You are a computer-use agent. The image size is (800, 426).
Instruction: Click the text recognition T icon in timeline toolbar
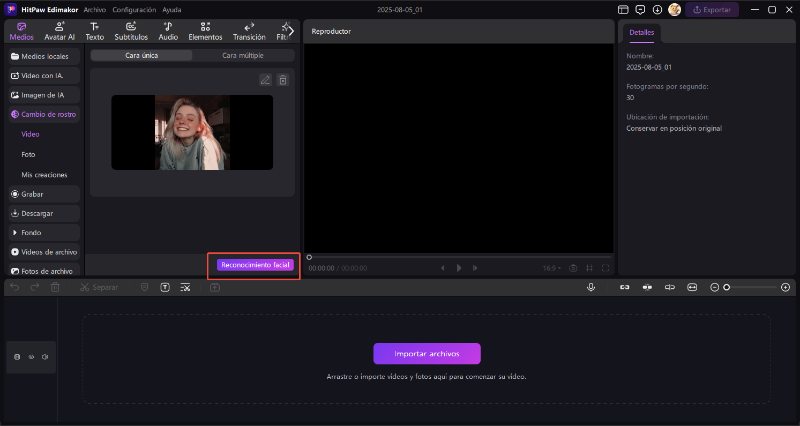tap(165, 288)
